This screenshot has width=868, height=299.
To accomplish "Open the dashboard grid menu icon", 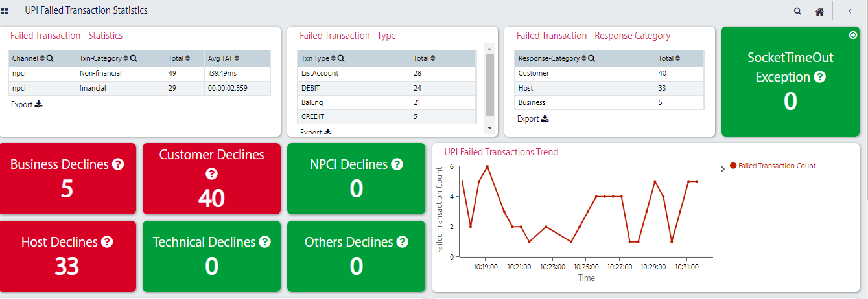I will pyautogui.click(x=5, y=11).
